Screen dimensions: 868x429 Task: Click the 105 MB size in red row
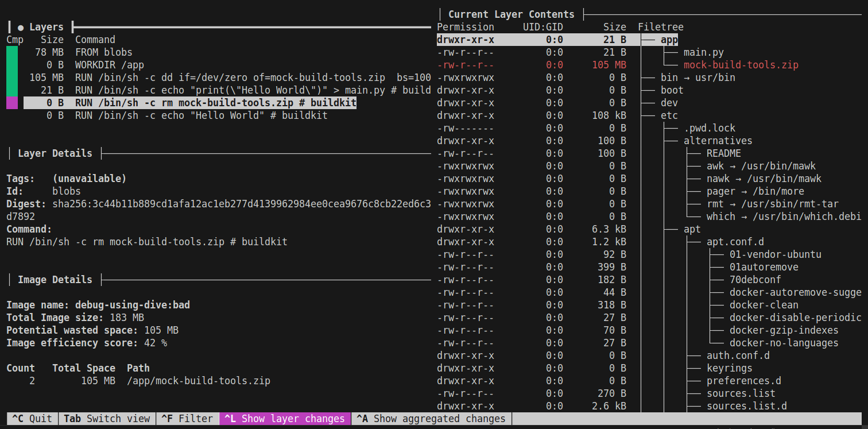point(609,65)
